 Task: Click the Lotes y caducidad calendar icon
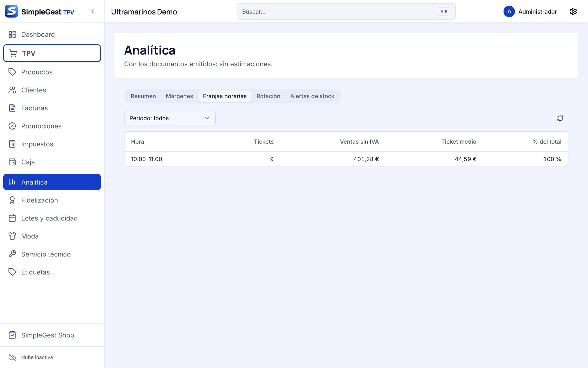12,218
